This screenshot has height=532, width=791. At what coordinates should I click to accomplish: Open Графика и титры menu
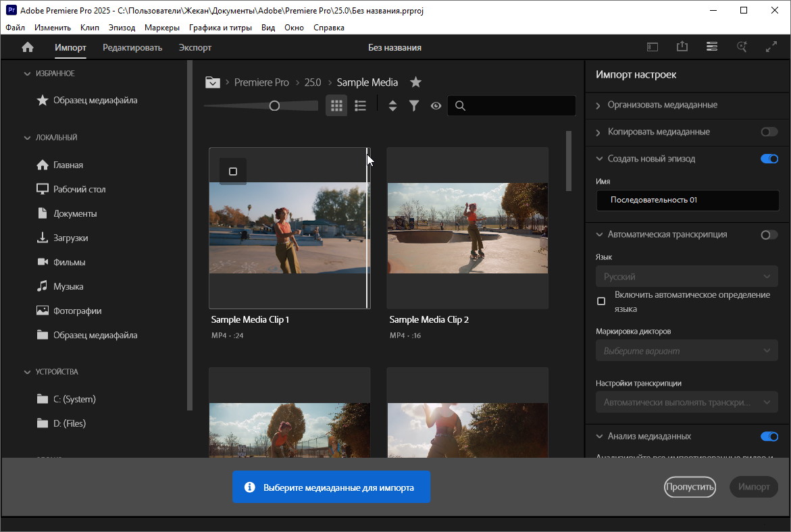220,27
